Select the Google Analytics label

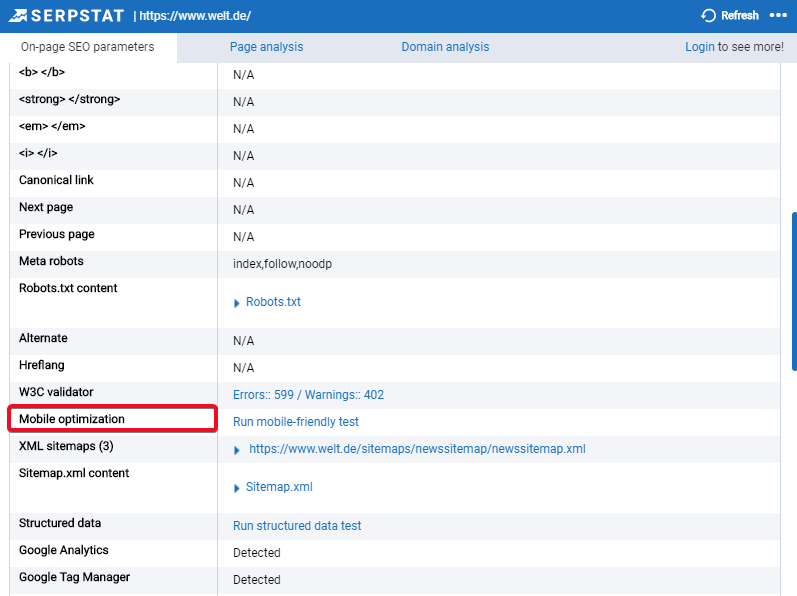point(64,550)
